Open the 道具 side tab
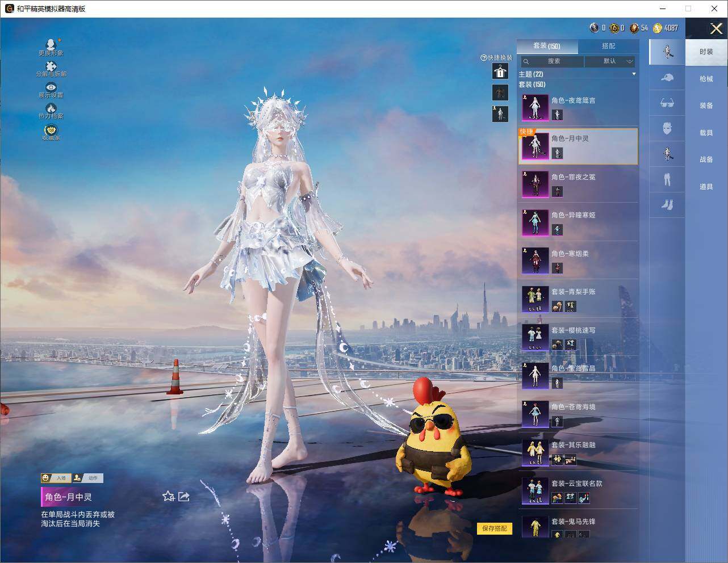 coord(706,187)
